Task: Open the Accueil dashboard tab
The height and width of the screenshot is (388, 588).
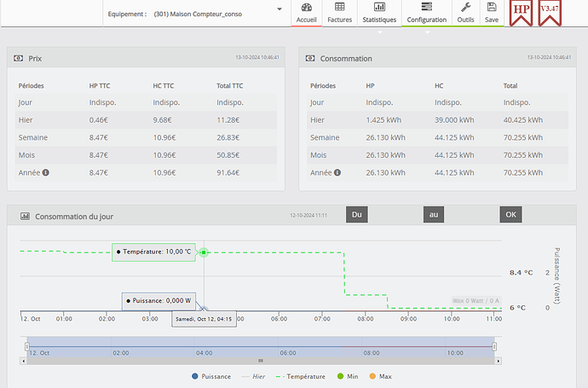Action: click(x=306, y=12)
